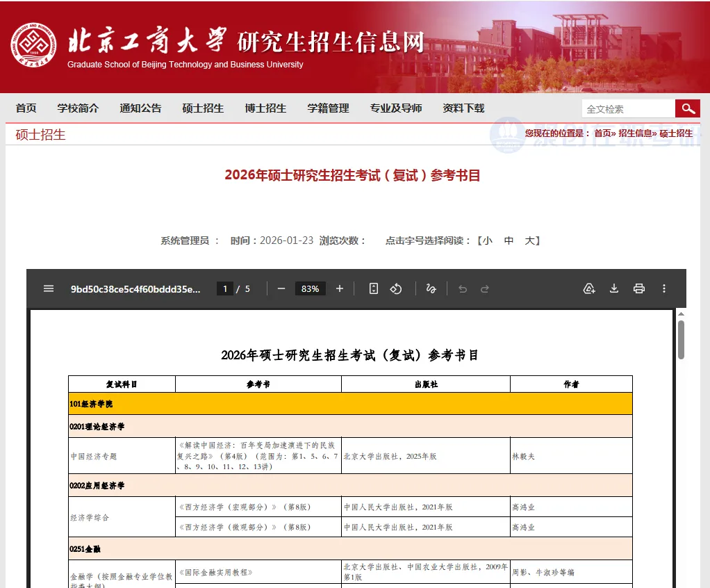Screen dimensions: 710x588
Task: Open the PDF sidebar menu icon
Action: [49, 288]
